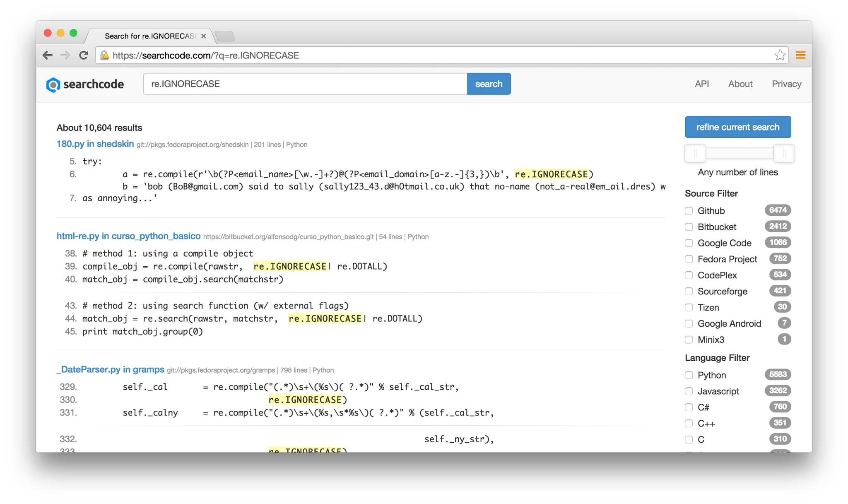
Task: Click the slider track between handles
Action: (x=740, y=153)
